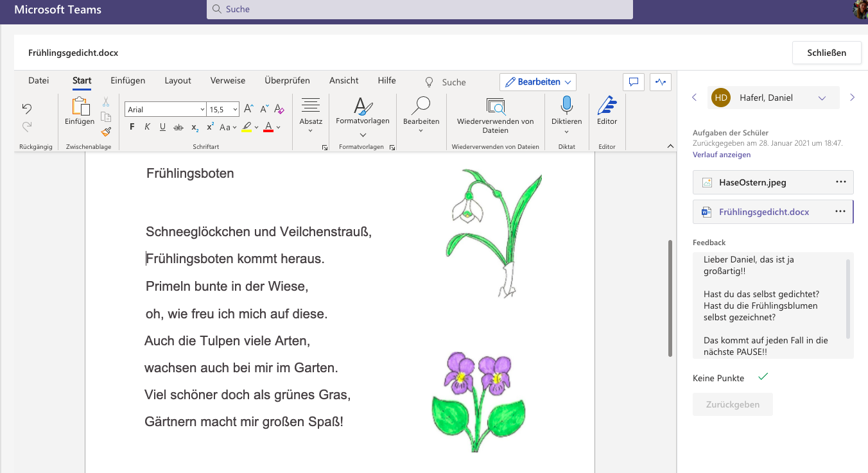The height and width of the screenshot is (473, 868).
Task: Click the Teams Suche search field
Action: point(419,10)
